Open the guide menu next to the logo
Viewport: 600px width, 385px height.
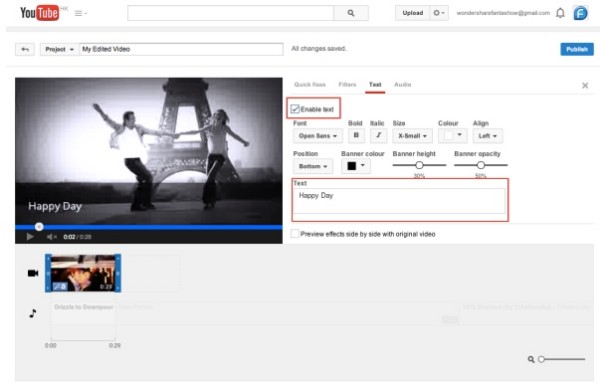[80, 13]
